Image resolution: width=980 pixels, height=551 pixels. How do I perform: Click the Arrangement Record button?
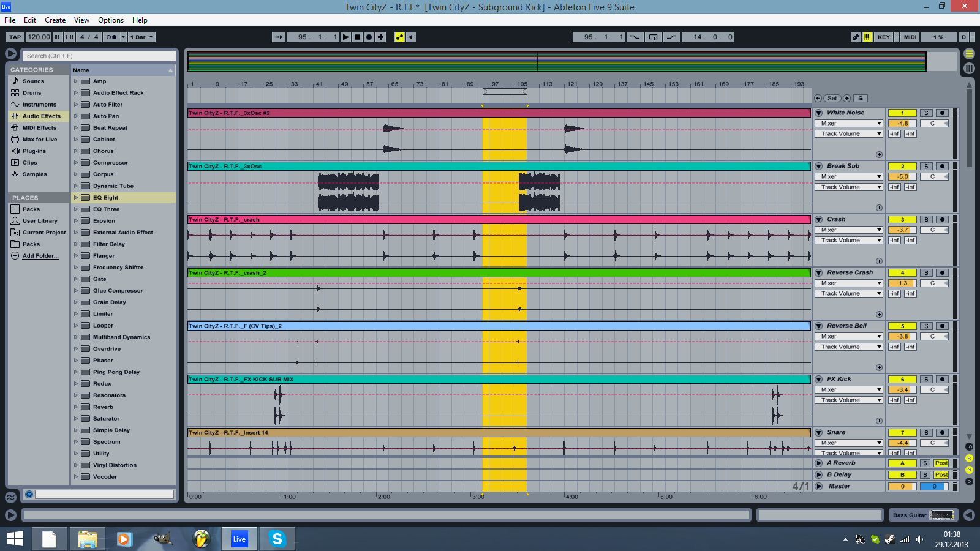[369, 37]
